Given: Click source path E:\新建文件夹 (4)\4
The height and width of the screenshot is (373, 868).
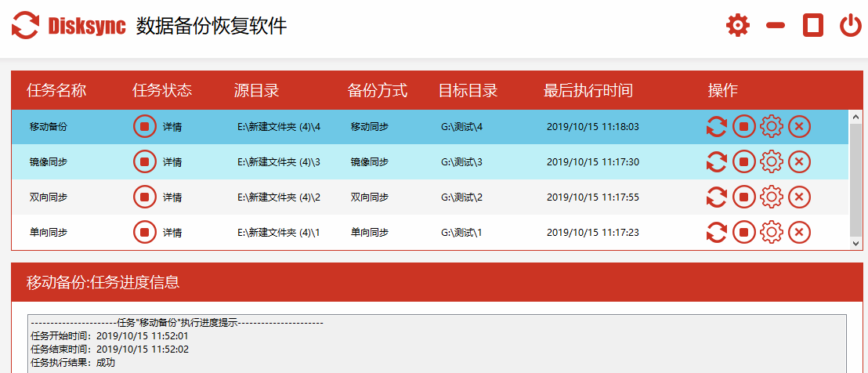Looking at the screenshot, I should point(279,127).
